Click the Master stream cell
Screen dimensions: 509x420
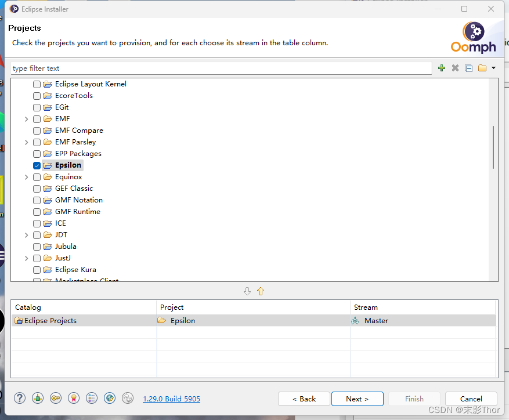pos(423,321)
